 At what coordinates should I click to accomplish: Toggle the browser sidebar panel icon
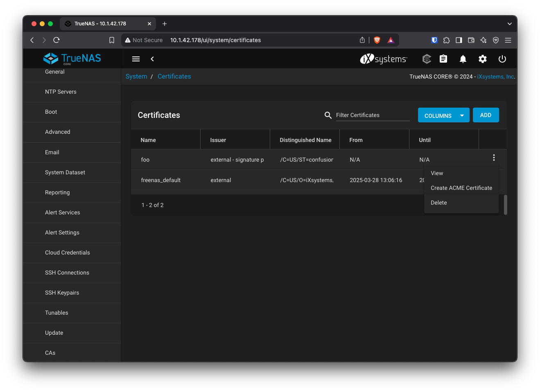click(x=459, y=40)
